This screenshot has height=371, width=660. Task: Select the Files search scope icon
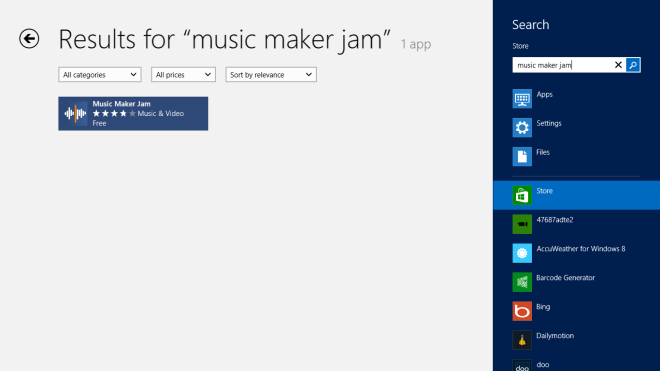point(522,157)
